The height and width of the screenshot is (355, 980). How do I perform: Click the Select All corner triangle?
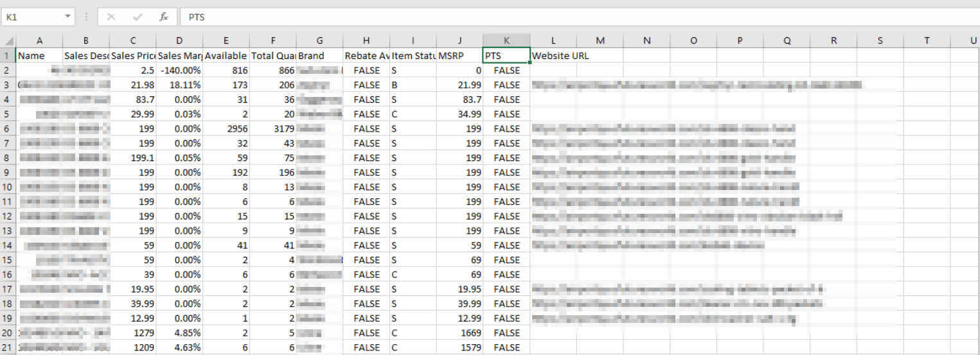(8, 41)
